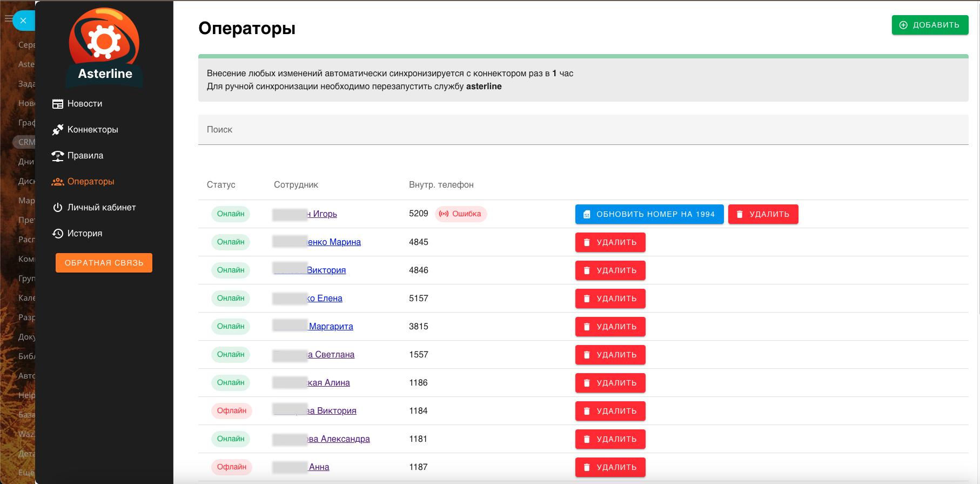Click the Правила phone icon
The image size is (980, 484).
tap(58, 156)
